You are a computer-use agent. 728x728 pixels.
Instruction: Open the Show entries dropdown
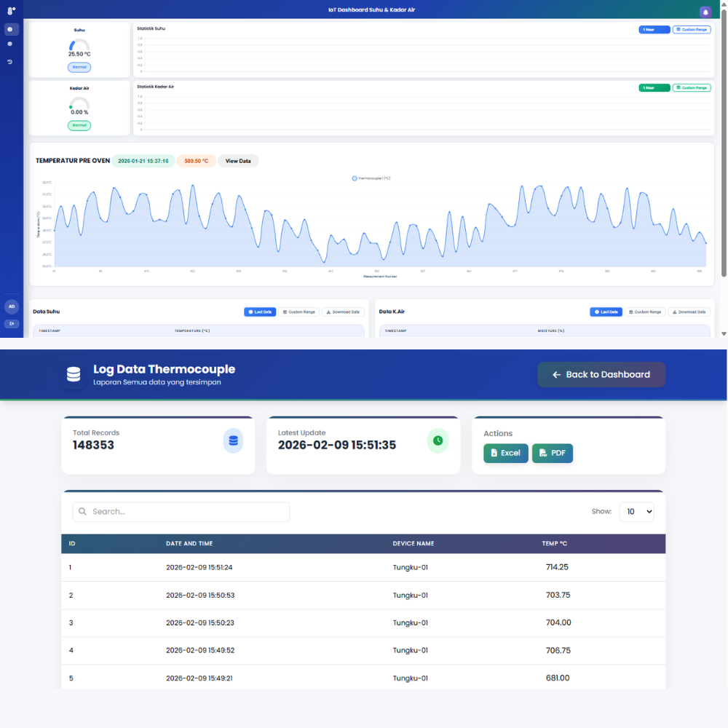636,512
